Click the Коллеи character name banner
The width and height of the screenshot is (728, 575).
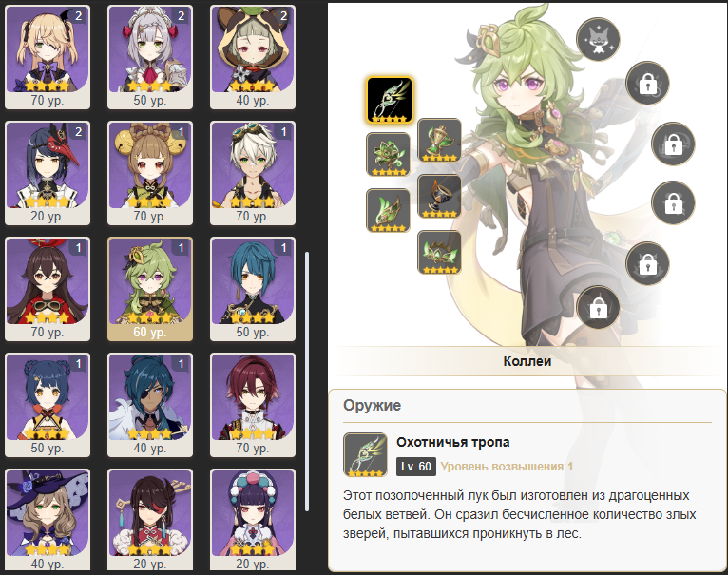[527, 361]
